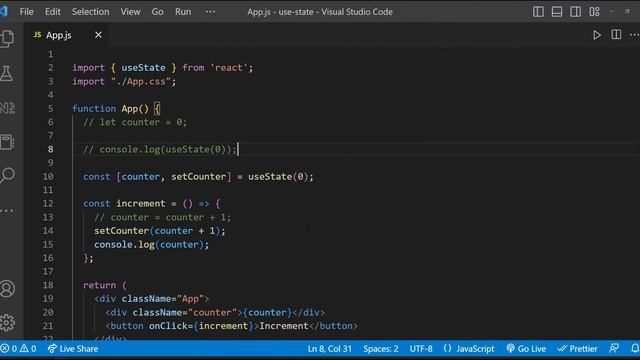Open the Problems errors and warnings indicator

click(x=19, y=349)
